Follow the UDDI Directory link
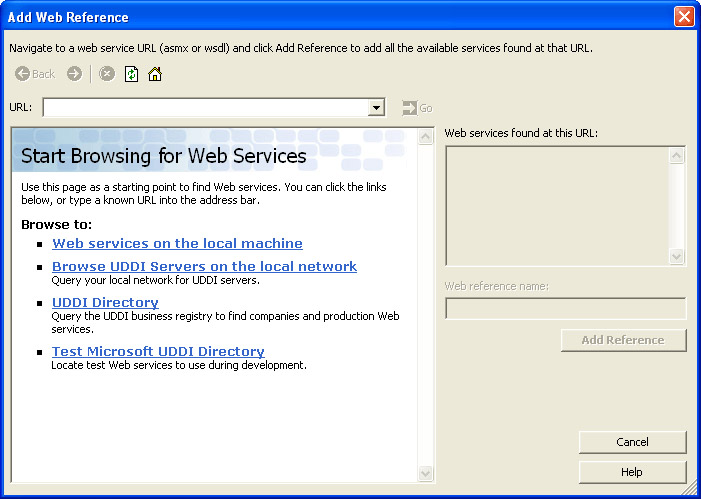 point(105,302)
